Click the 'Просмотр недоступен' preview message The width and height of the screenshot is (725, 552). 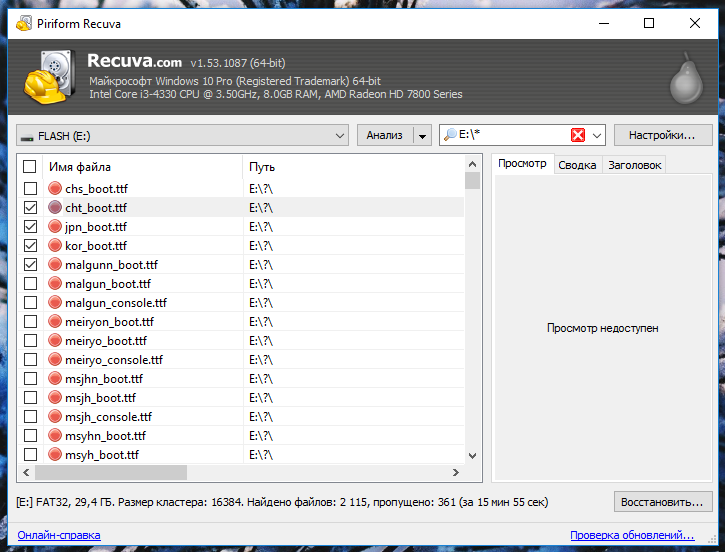click(x=602, y=328)
